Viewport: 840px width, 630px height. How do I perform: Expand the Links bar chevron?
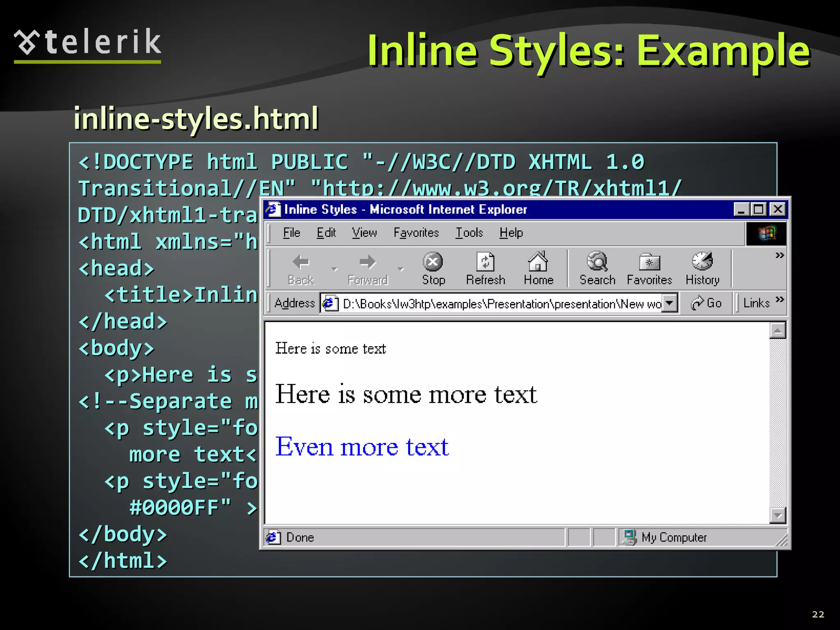(780, 299)
